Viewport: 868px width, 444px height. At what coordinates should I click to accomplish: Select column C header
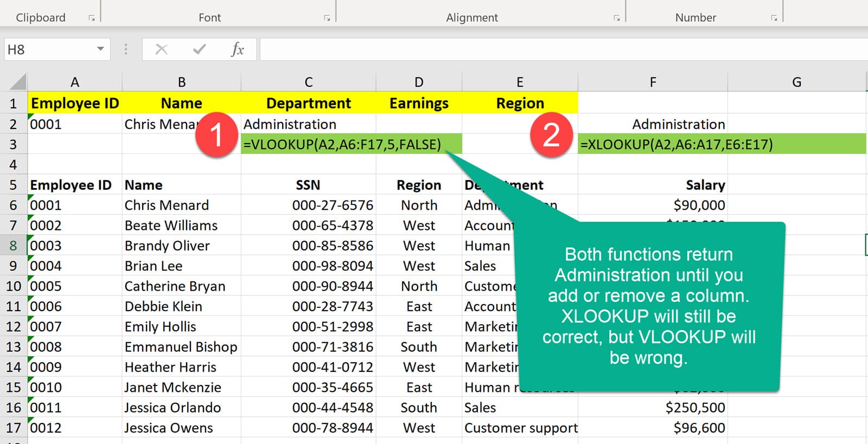[x=308, y=82]
